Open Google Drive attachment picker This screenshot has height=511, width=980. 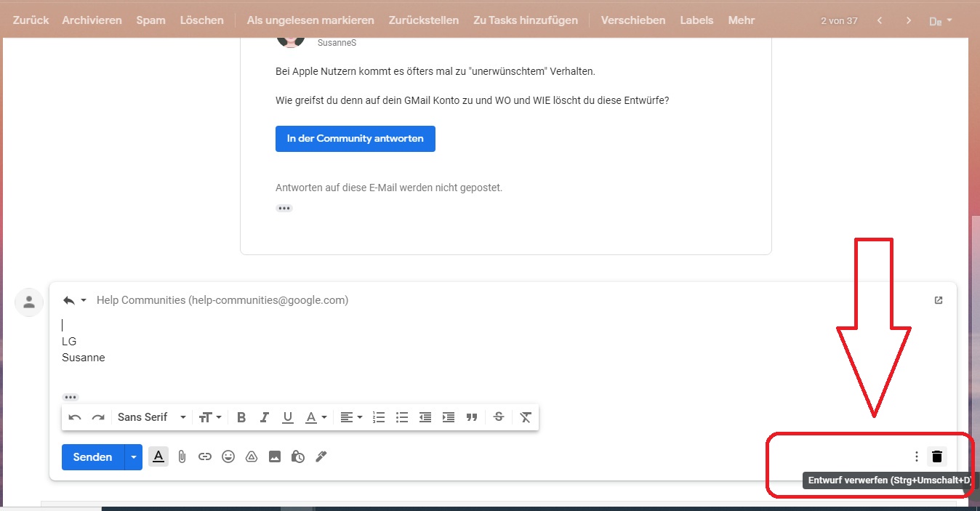252,456
